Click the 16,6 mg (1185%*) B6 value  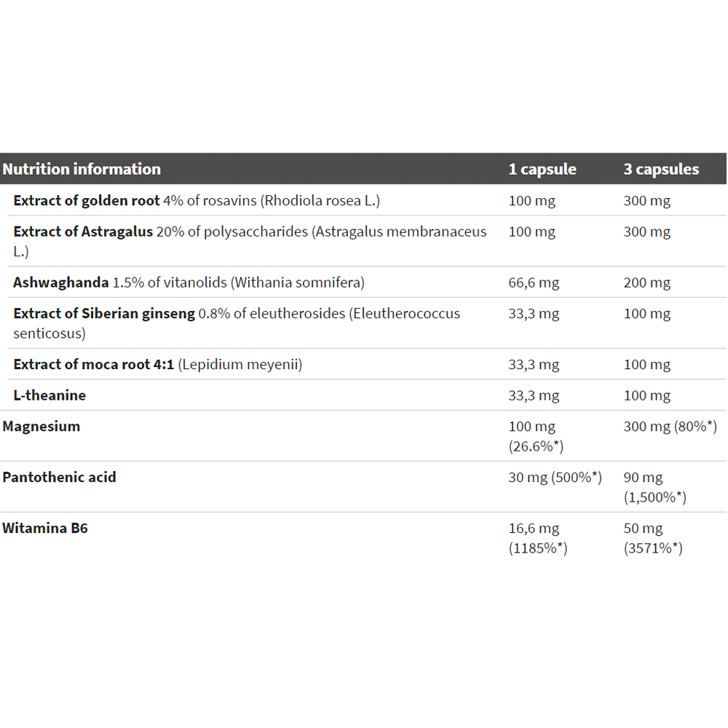point(538,538)
